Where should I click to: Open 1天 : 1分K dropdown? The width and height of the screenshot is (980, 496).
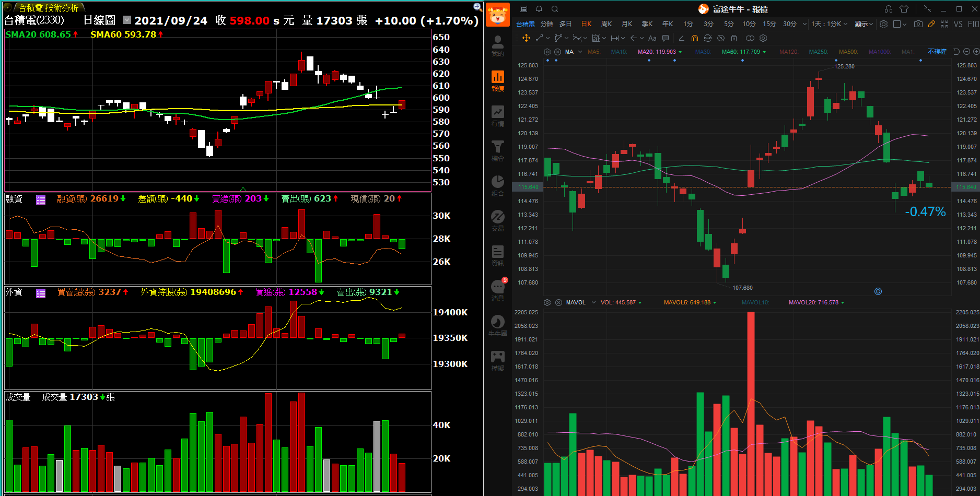(x=830, y=24)
